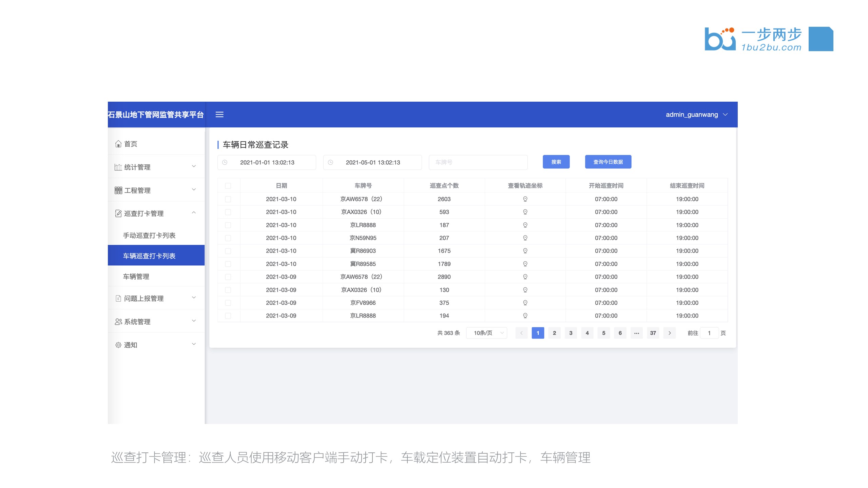Check the row with 2603 inspection points

(x=228, y=199)
